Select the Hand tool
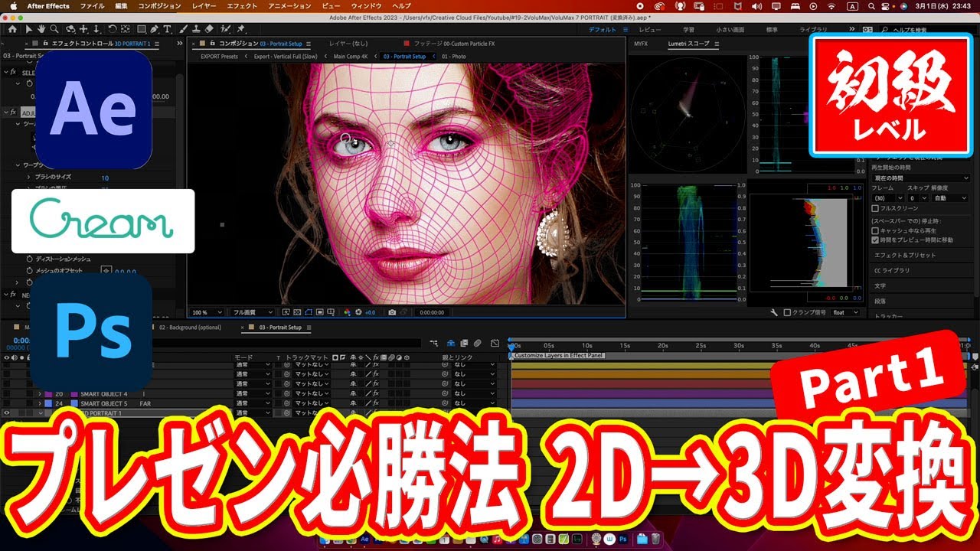Screen dimensions: 980x551 click(42, 30)
